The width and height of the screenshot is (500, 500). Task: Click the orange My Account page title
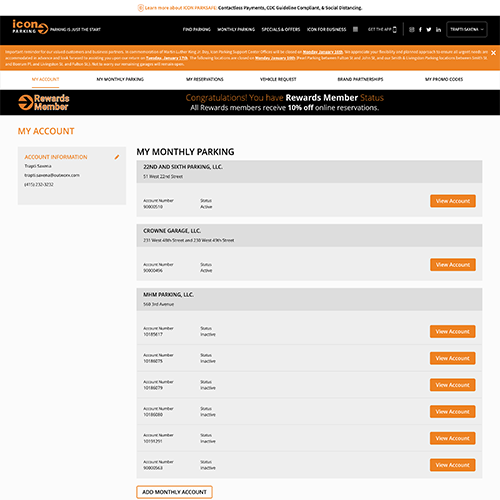46,131
